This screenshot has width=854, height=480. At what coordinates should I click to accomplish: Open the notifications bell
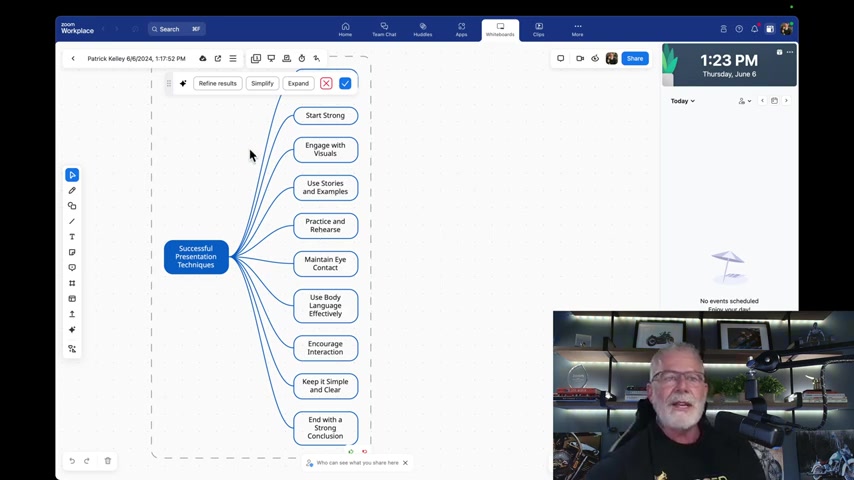[x=754, y=29]
